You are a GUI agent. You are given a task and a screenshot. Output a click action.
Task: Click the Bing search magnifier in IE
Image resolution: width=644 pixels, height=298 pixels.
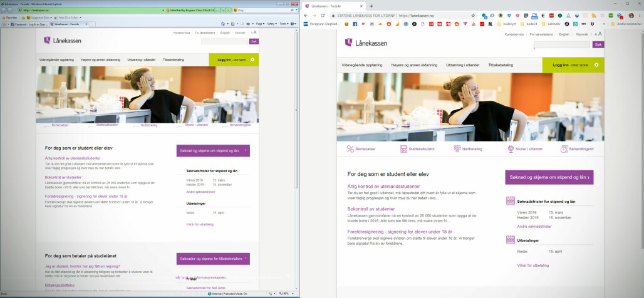292,10
